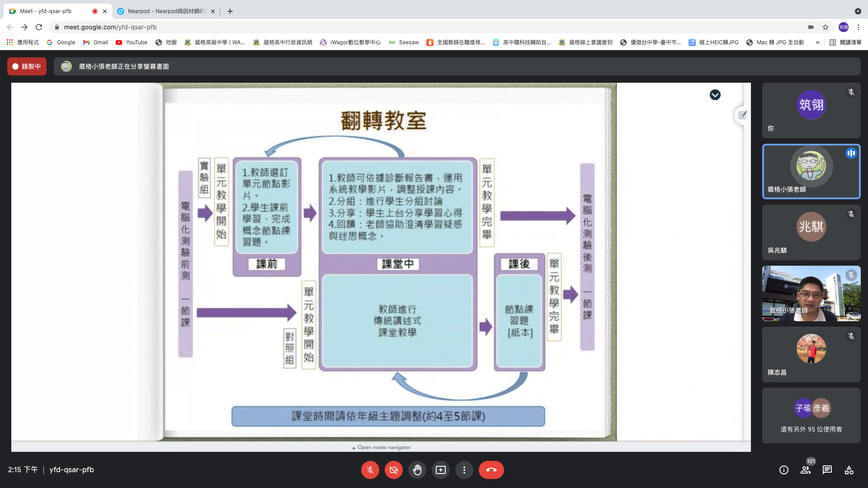Viewport: 868px width, 488px height.
Task: Hang up with the red end call button
Action: tap(491, 470)
